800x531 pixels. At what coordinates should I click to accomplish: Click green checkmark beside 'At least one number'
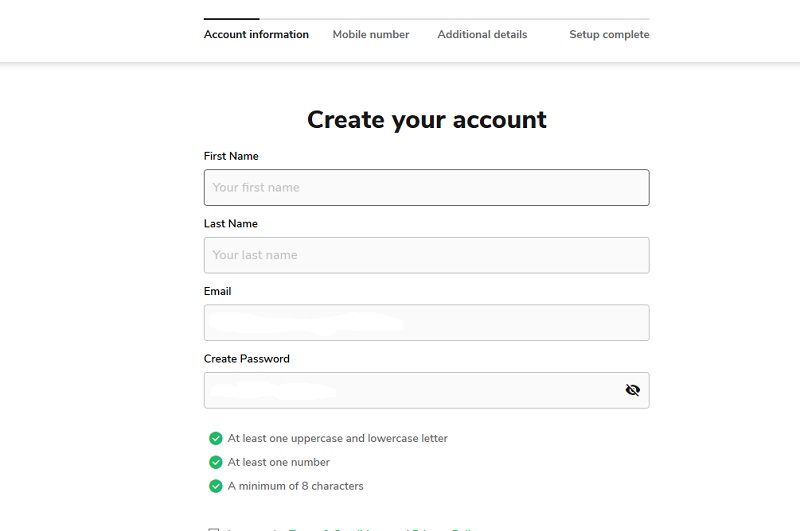point(215,462)
